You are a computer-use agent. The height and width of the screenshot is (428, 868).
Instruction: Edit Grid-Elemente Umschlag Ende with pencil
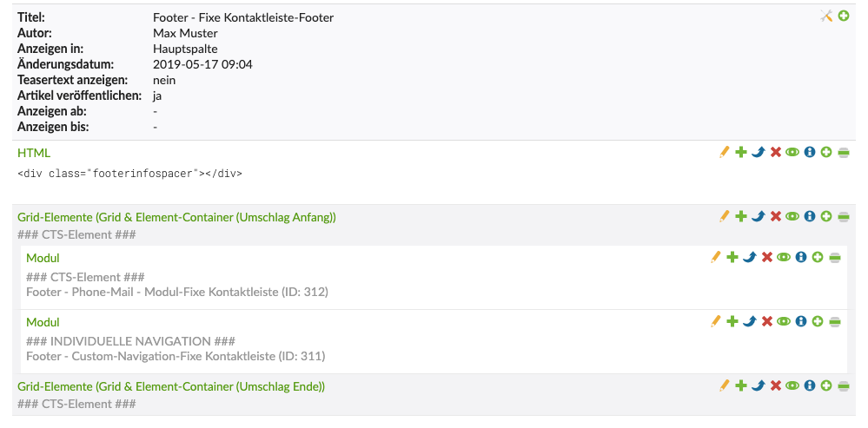(724, 385)
